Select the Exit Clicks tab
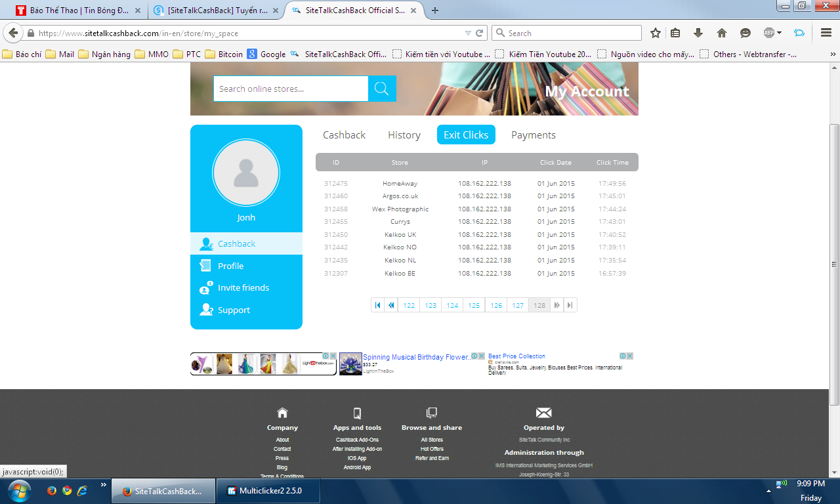This screenshot has height=504, width=840. coord(466,135)
